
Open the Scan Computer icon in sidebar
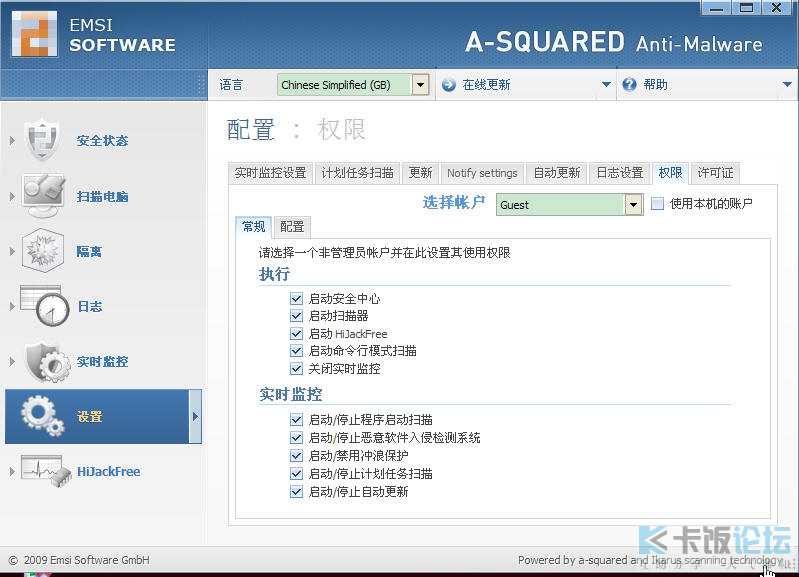pyautogui.click(x=42, y=195)
